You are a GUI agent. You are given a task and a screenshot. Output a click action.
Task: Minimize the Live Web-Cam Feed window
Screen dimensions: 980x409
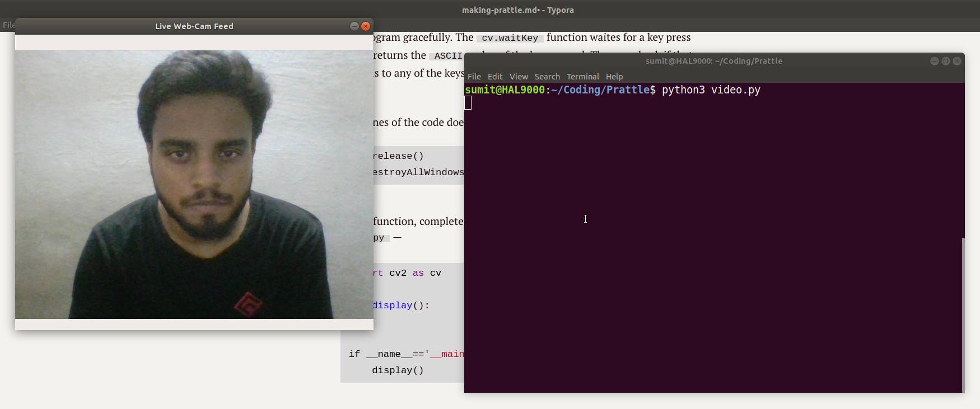(354, 26)
